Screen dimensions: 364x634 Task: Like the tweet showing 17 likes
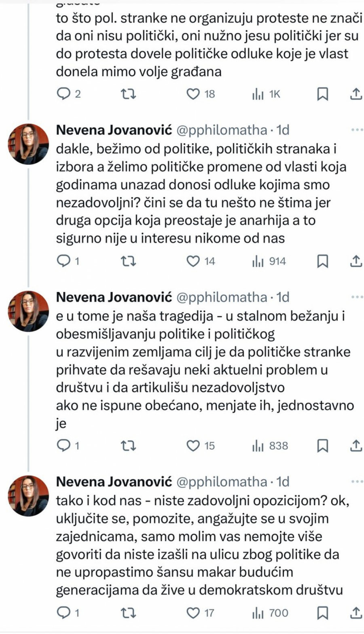tap(193, 613)
